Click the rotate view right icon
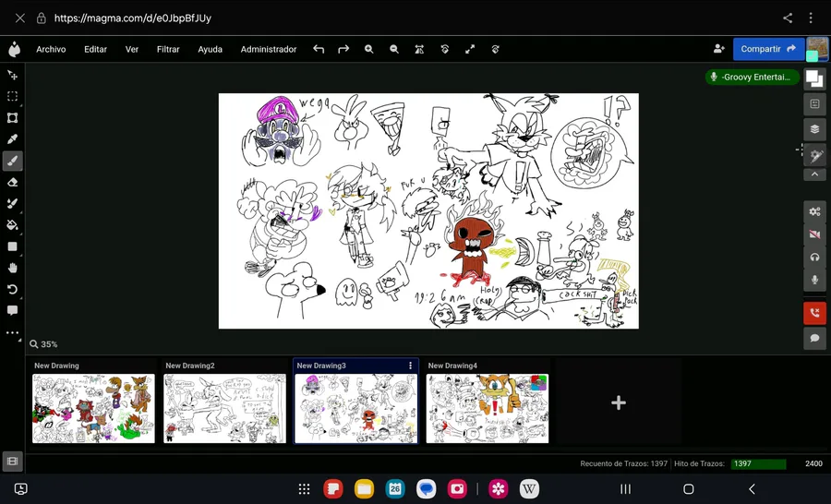Image resolution: width=831 pixels, height=504 pixels. [495, 49]
